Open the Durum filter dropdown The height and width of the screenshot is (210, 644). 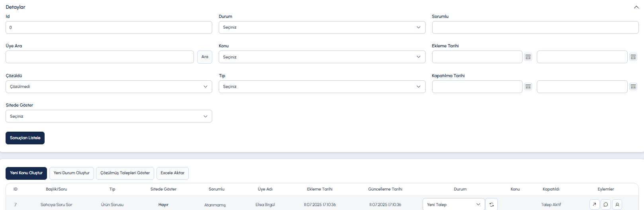[322, 27]
